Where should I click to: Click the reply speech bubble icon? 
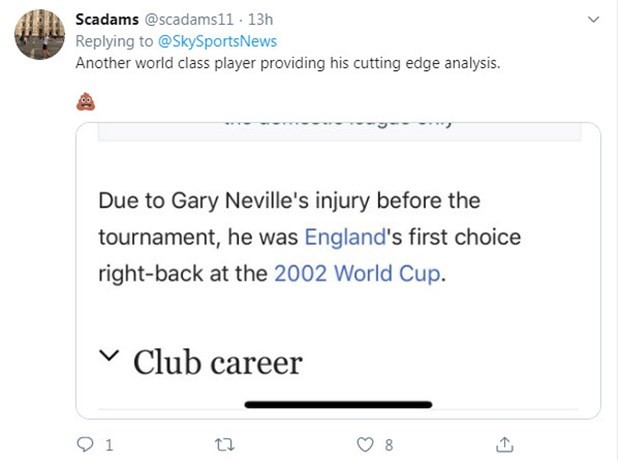pos(85,442)
